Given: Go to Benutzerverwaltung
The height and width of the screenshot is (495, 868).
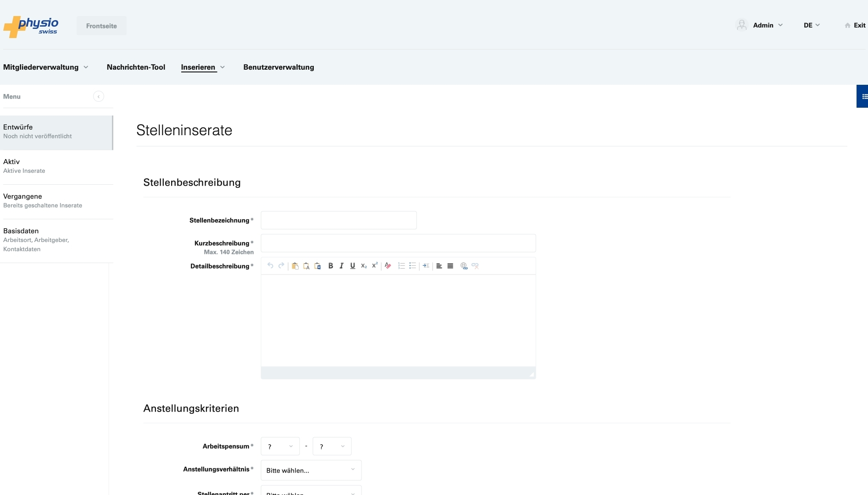Looking at the screenshot, I should 278,67.
